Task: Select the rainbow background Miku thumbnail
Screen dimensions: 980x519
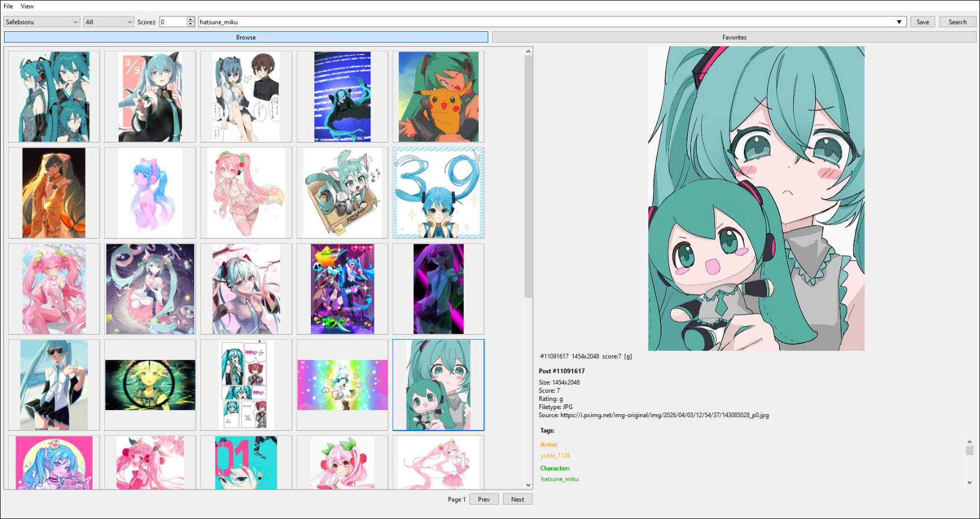Action: 342,385
